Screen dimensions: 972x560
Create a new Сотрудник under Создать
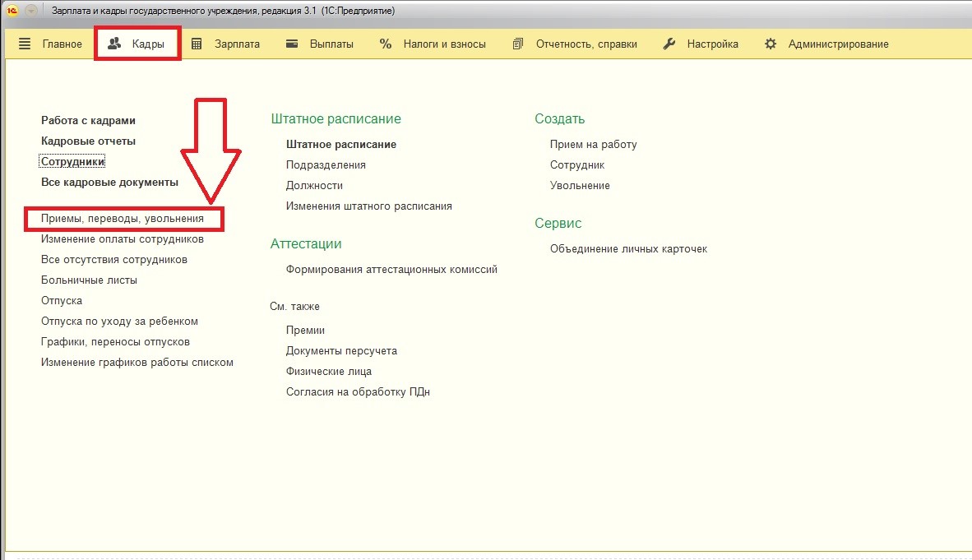pos(577,164)
